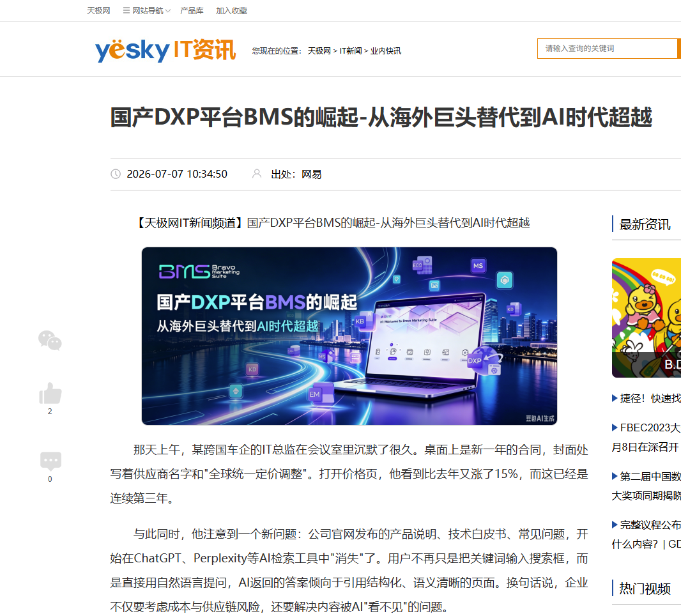Click the paragraph starting 那天上午
681x616 pixels.
(x=349, y=474)
